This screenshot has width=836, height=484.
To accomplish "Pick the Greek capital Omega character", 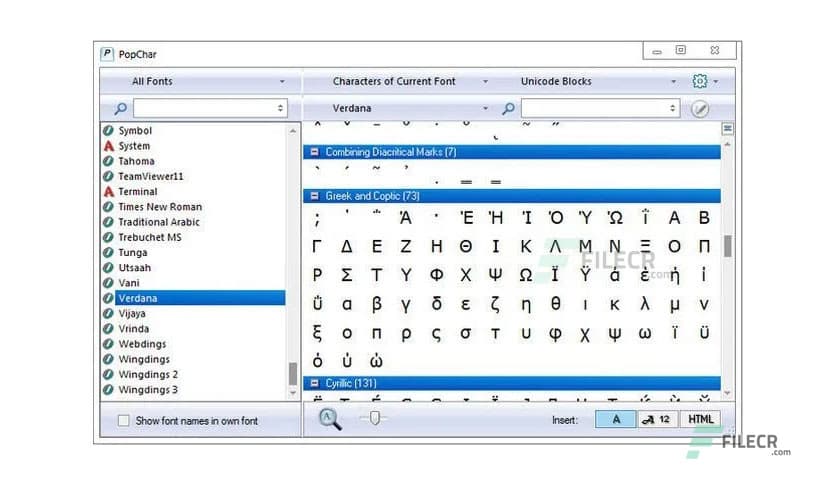I will [526, 275].
